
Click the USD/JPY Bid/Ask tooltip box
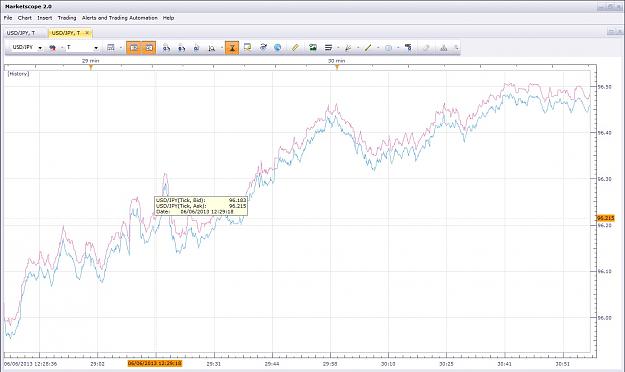pos(201,206)
